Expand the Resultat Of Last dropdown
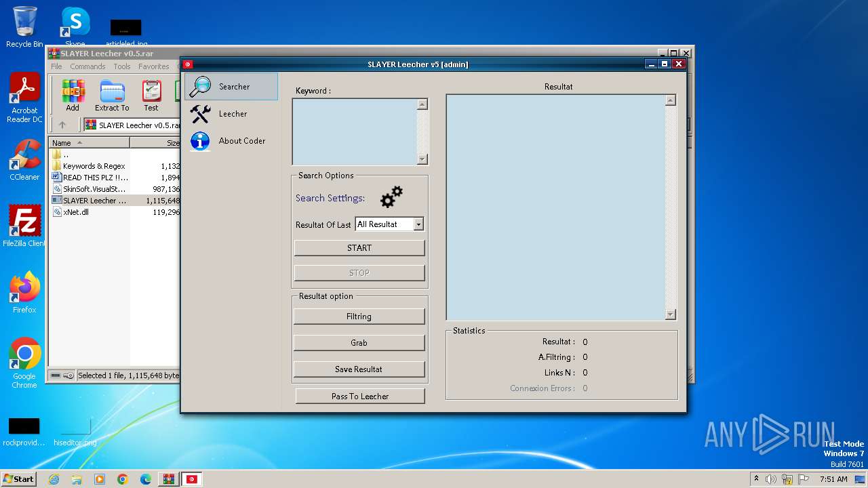Image resolution: width=868 pixels, height=488 pixels. 418,224
